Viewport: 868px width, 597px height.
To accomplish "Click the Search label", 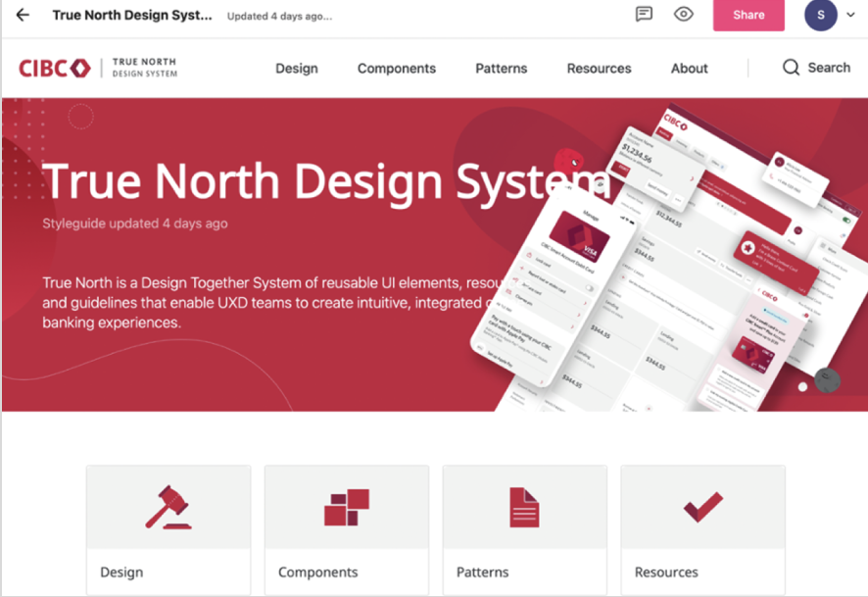I will tap(829, 68).
